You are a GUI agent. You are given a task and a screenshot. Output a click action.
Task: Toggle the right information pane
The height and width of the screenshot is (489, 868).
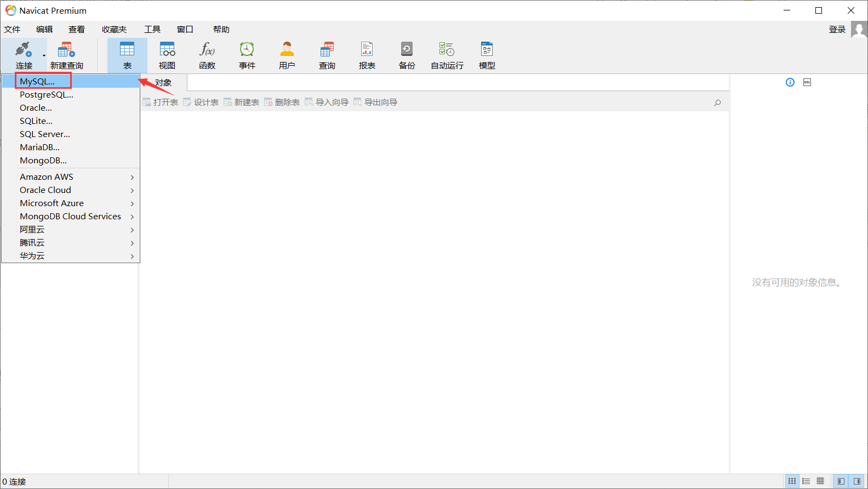[857, 481]
